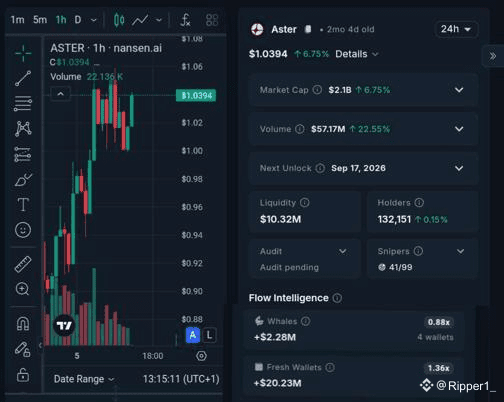
Task: Open the fx indicators menu
Action: pos(185,20)
